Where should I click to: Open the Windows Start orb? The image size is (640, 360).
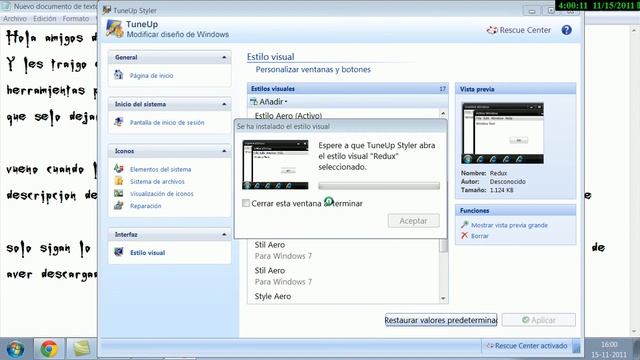click(15, 349)
